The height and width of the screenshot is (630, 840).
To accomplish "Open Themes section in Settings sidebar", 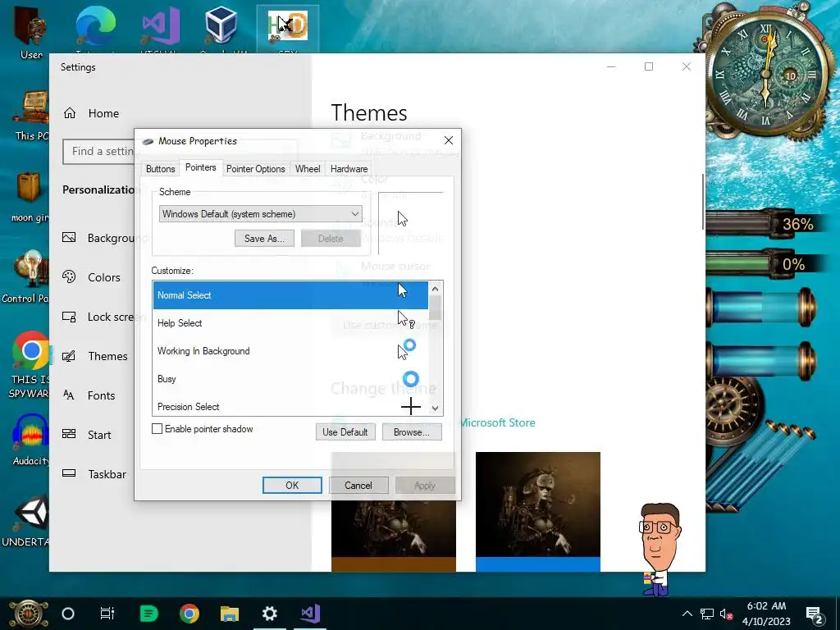I will [107, 356].
